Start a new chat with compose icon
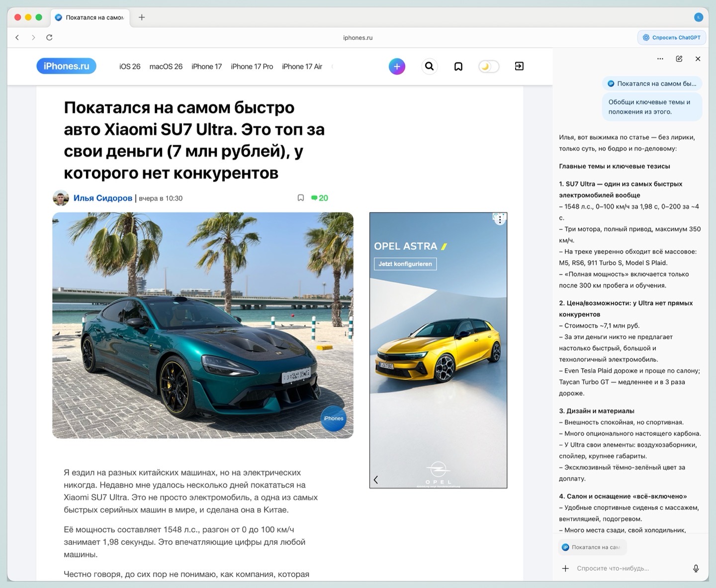 coord(679,59)
